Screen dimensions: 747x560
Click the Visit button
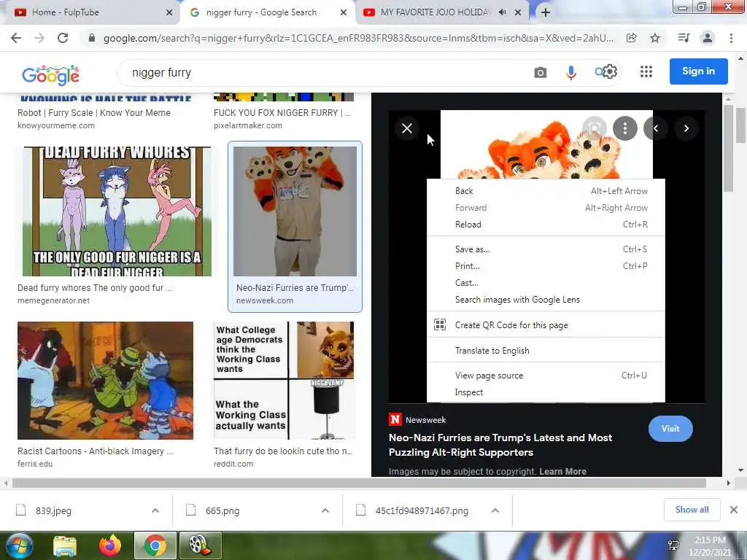pos(670,428)
